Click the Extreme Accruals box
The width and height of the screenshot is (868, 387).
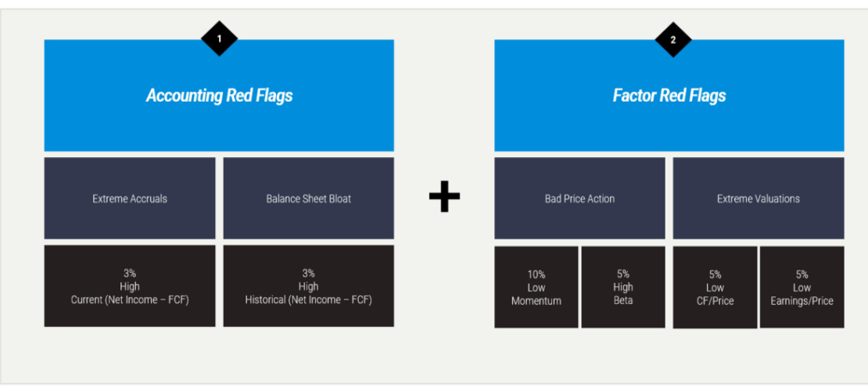[x=130, y=199]
